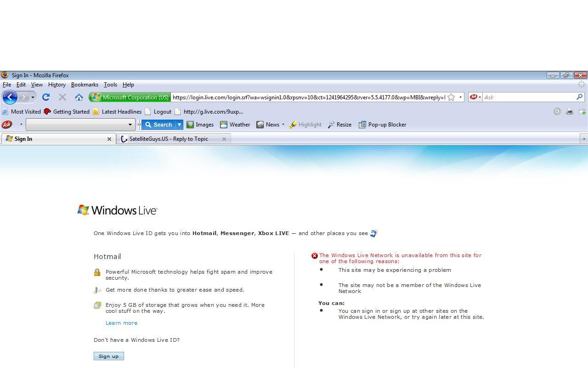This screenshot has height=368, width=588.
Task: Click the speed icon beside 'Get more done'
Action: (x=97, y=290)
